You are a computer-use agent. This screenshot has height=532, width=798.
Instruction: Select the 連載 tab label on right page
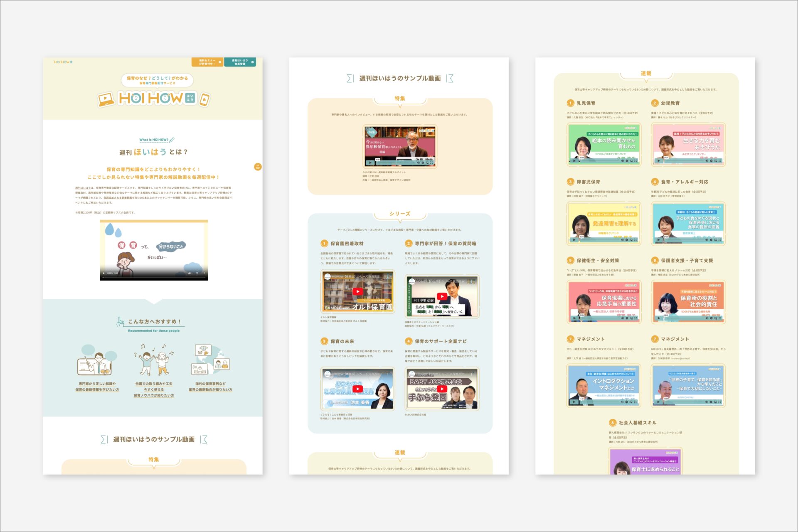pyautogui.click(x=646, y=74)
